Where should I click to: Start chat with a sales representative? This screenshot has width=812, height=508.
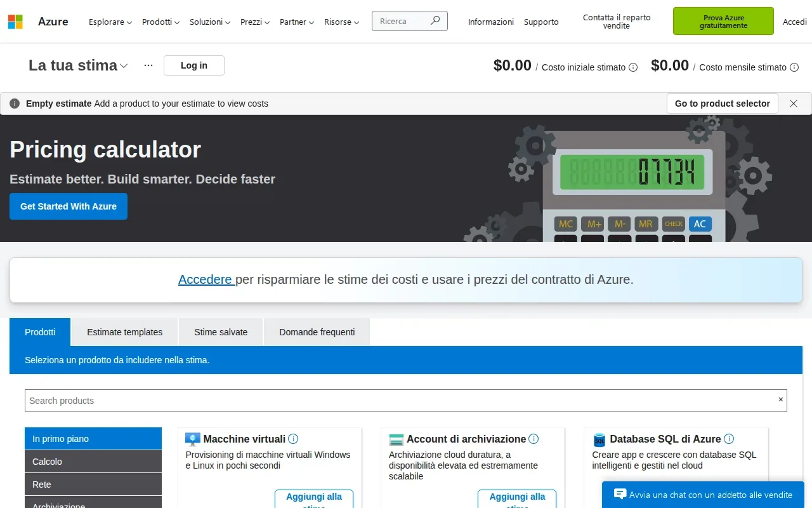703,495
